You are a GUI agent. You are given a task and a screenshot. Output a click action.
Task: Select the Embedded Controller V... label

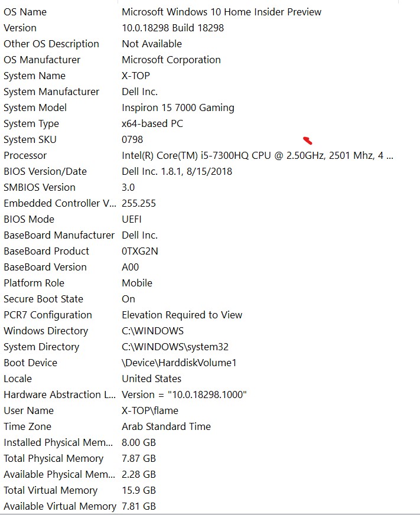60,203
